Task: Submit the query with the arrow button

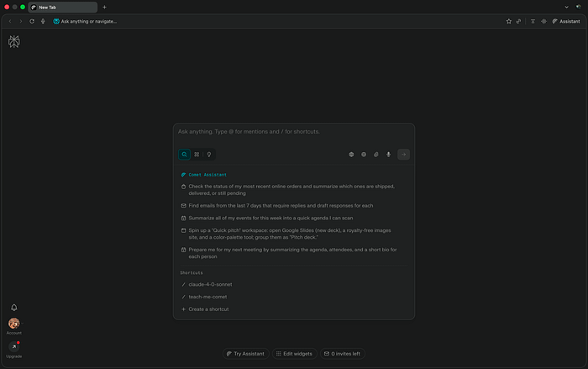Action: click(404, 155)
